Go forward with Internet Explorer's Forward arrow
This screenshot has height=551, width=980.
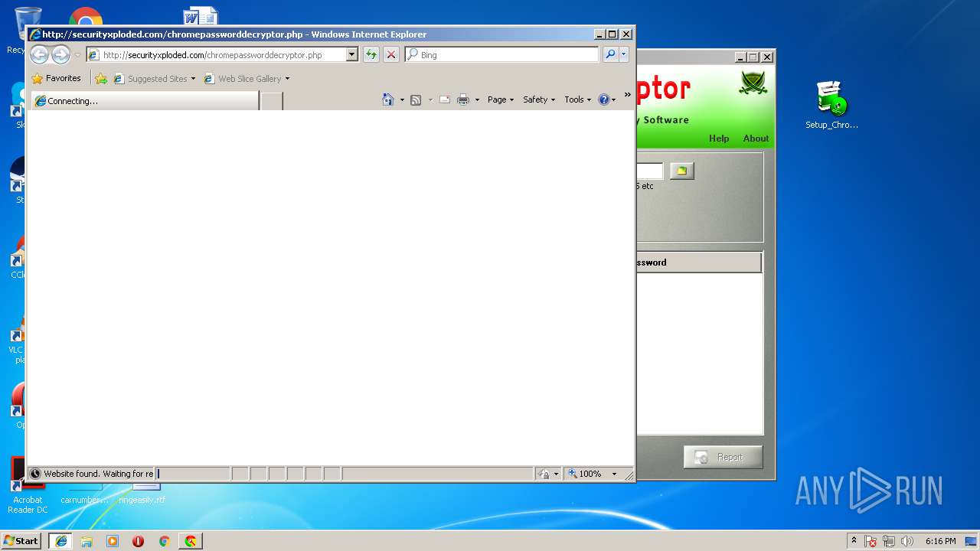coord(60,54)
